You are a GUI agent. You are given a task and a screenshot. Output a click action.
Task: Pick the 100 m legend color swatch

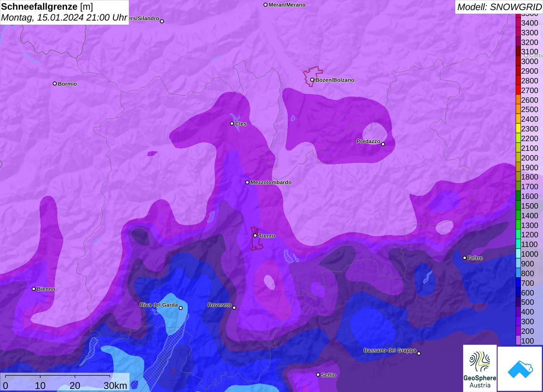[x=518, y=340]
